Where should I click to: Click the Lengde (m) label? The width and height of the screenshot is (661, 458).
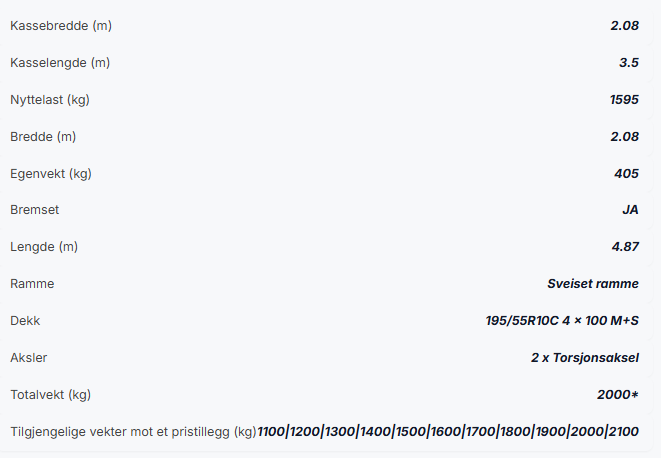coord(44,247)
